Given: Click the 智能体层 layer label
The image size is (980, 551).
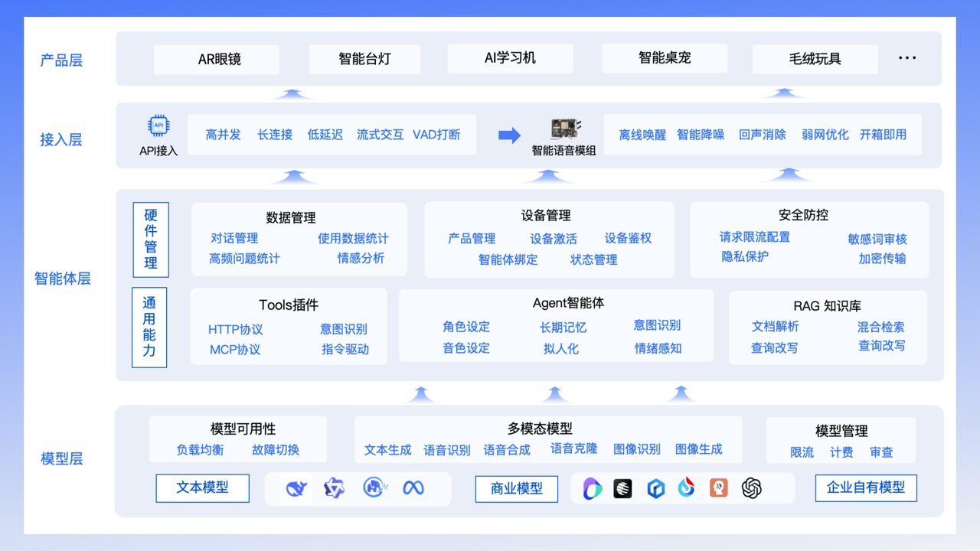Looking at the screenshot, I should 63,279.
